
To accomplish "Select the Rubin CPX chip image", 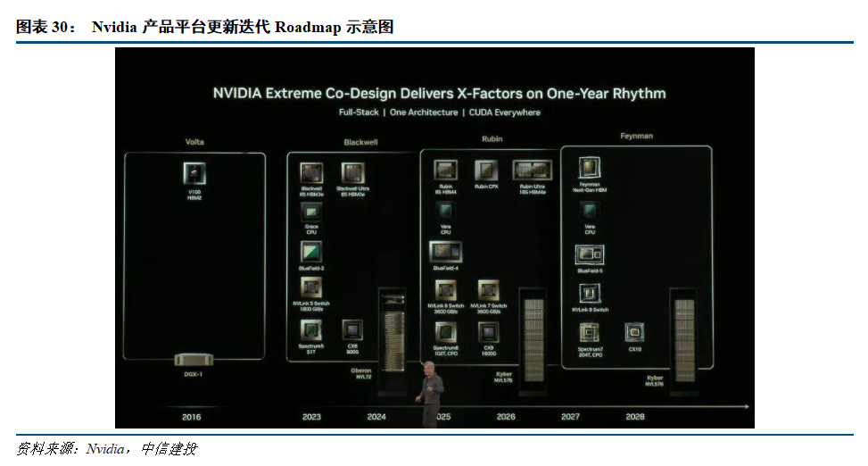I will (x=486, y=171).
